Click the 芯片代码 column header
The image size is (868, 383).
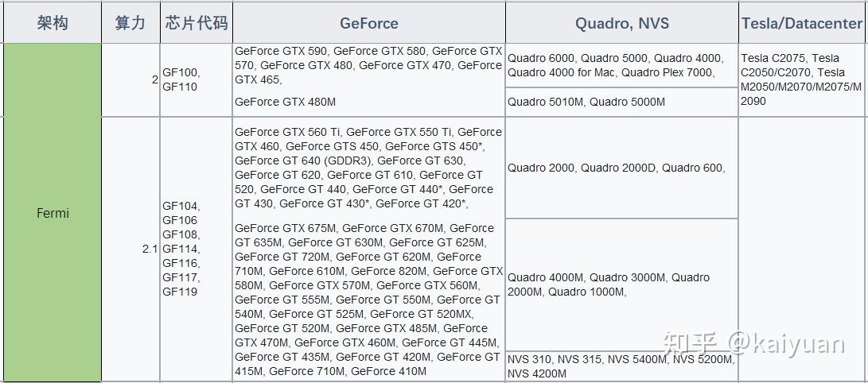point(196,23)
